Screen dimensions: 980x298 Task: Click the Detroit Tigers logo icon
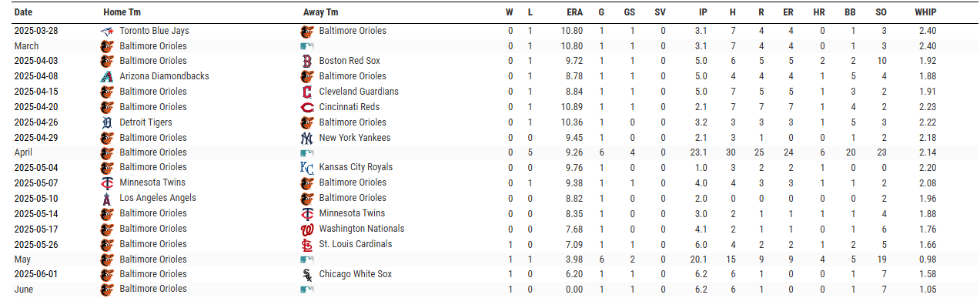click(x=106, y=123)
